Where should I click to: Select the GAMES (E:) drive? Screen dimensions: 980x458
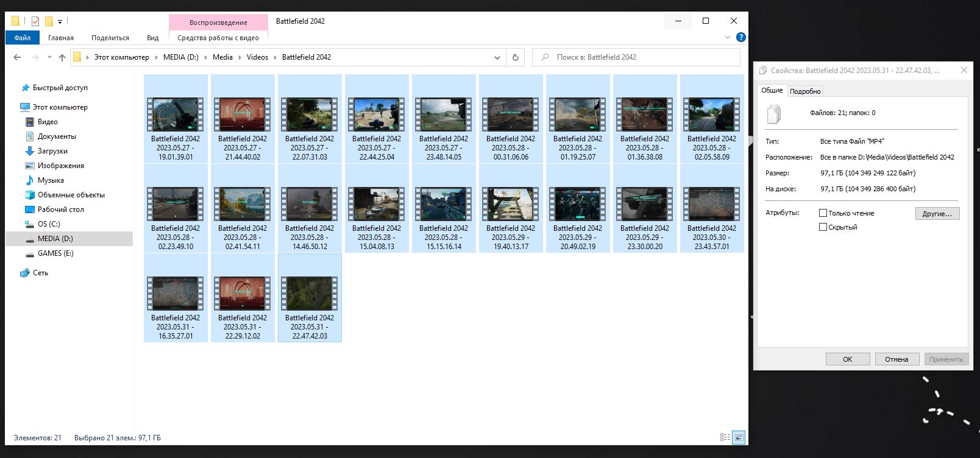click(55, 253)
